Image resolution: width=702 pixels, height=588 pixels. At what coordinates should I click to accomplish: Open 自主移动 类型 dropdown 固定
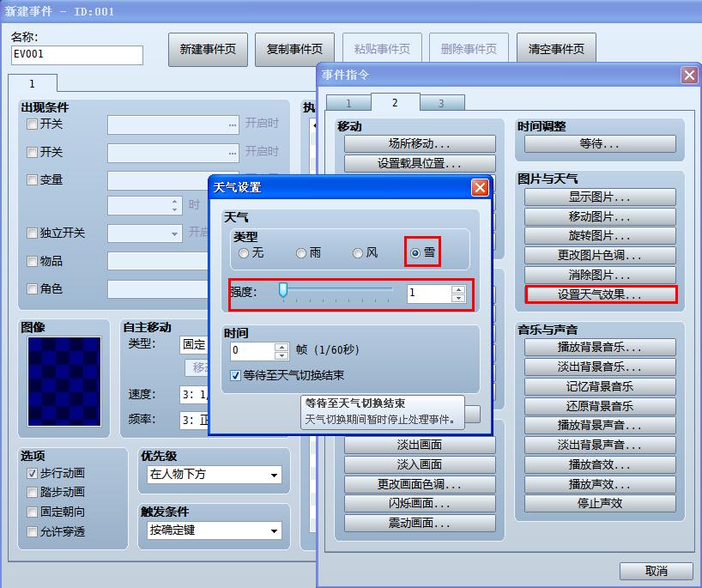[x=194, y=344]
